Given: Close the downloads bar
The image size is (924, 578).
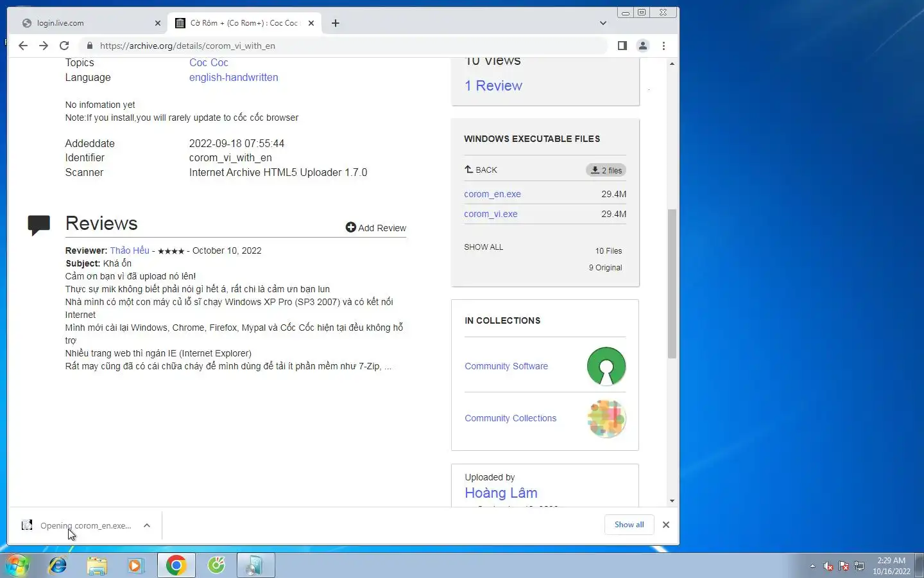Looking at the screenshot, I should [x=666, y=525].
